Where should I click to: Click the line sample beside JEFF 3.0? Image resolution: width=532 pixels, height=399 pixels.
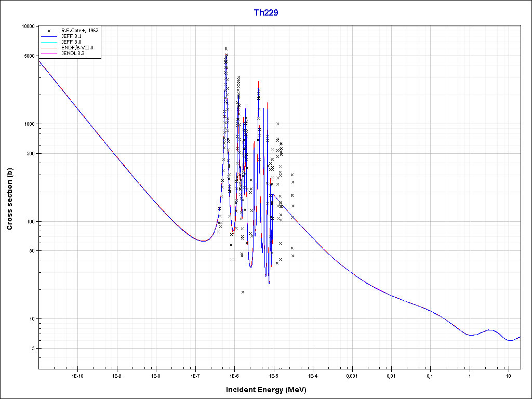click(48, 42)
